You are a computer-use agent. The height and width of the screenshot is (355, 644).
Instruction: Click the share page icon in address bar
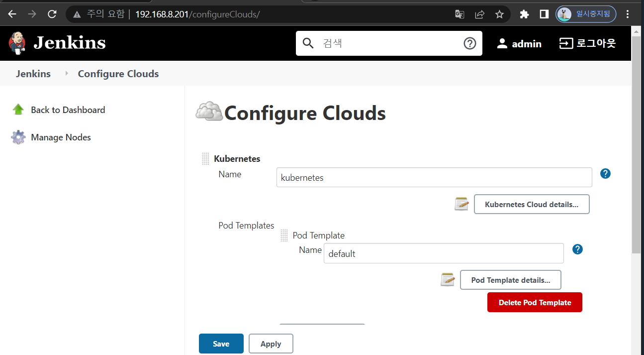(479, 14)
